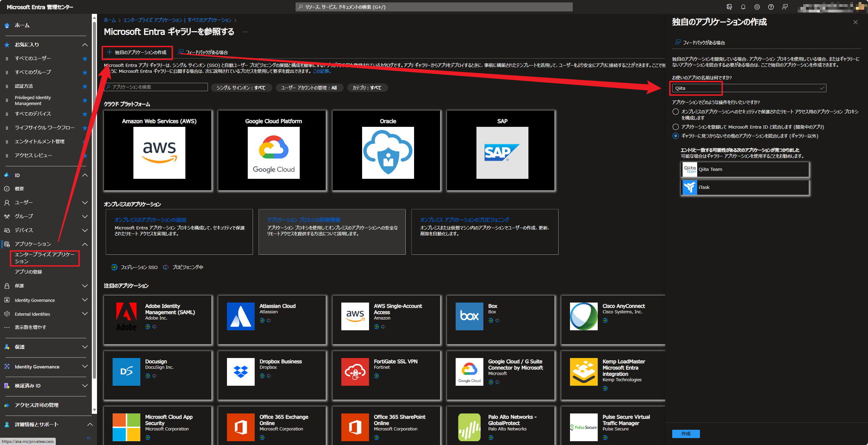
Task: Open the この記事 link in the description
Action: pyautogui.click(x=321, y=71)
